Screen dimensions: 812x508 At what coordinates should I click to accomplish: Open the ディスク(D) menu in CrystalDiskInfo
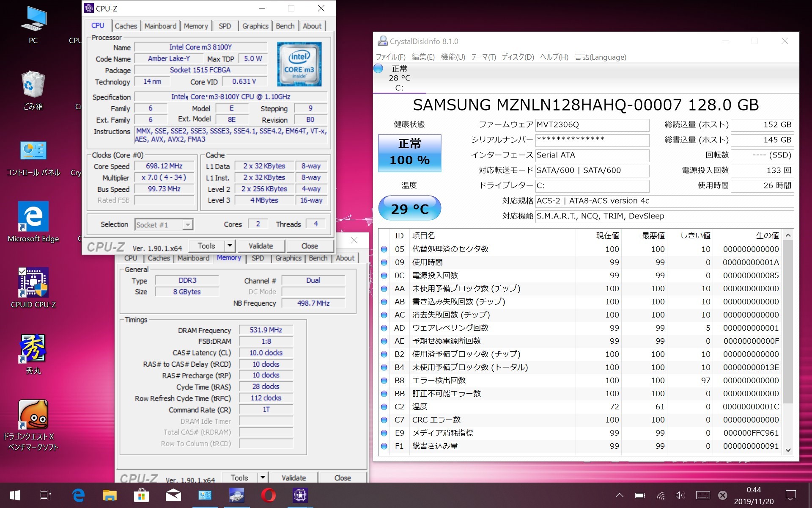[518, 57]
